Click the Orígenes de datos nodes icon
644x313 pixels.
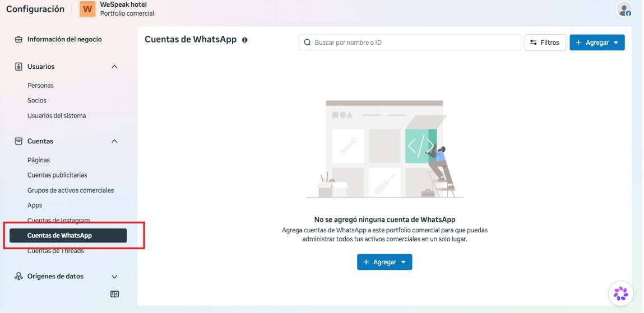(x=18, y=276)
